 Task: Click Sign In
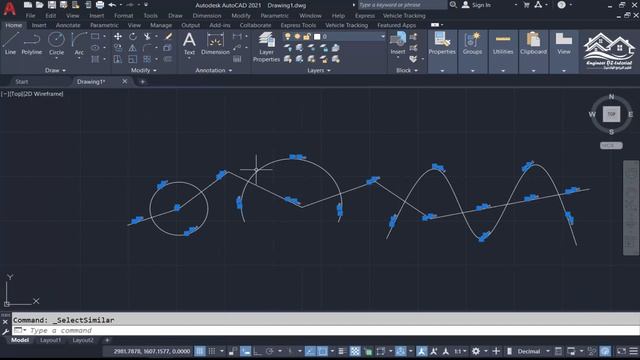(x=481, y=5)
